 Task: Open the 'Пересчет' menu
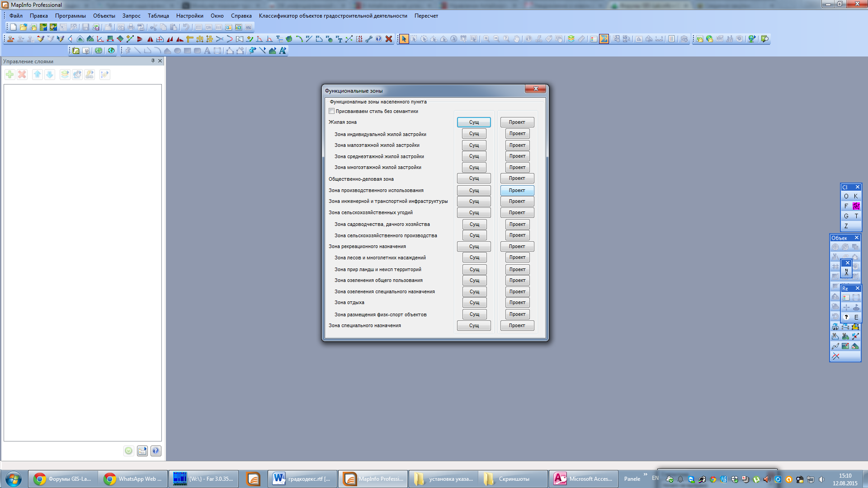click(426, 16)
